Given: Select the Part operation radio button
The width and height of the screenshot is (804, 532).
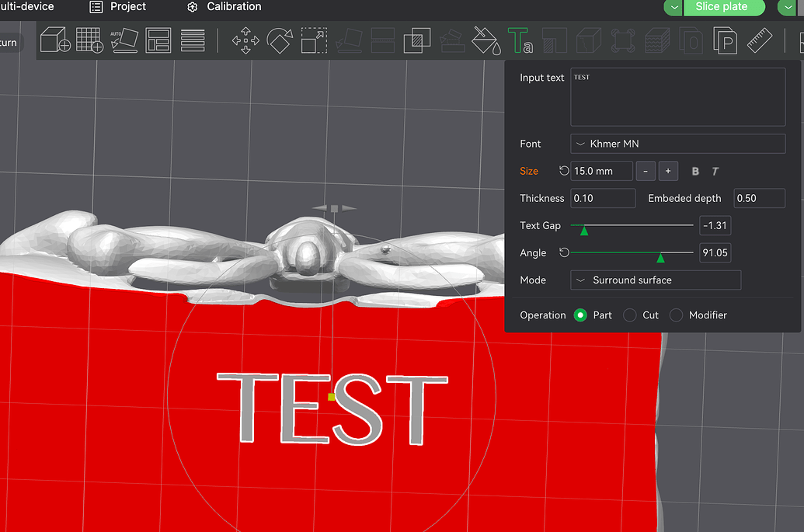Looking at the screenshot, I should [580, 315].
